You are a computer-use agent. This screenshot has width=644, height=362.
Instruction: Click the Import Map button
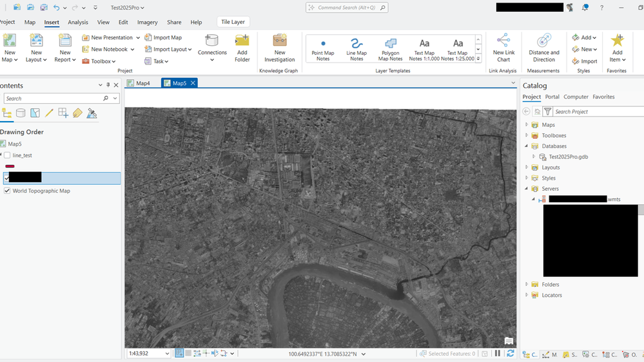pyautogui.click(x=163, y=37)
